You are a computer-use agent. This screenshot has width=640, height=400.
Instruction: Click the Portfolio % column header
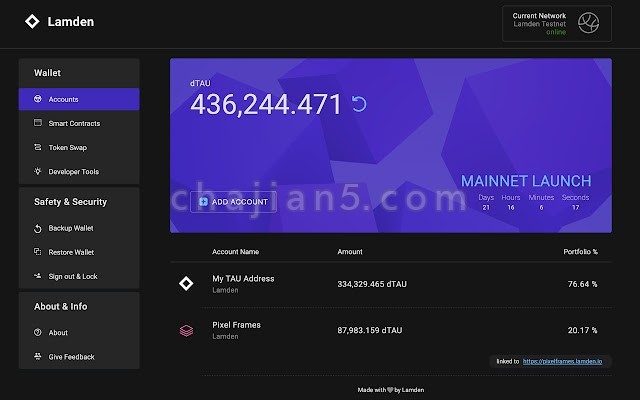(580, 252)
